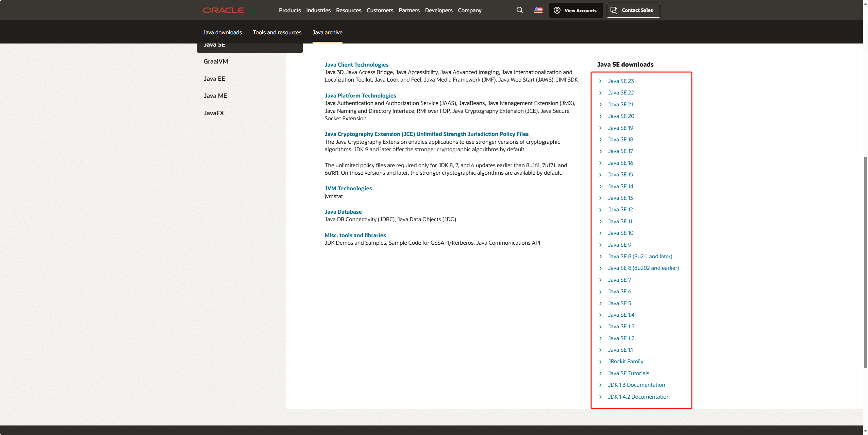Click the scrollbar up arrow
The width and height of the screenshot is (868, 435).
pyautogui.click(x=865, y=3)
